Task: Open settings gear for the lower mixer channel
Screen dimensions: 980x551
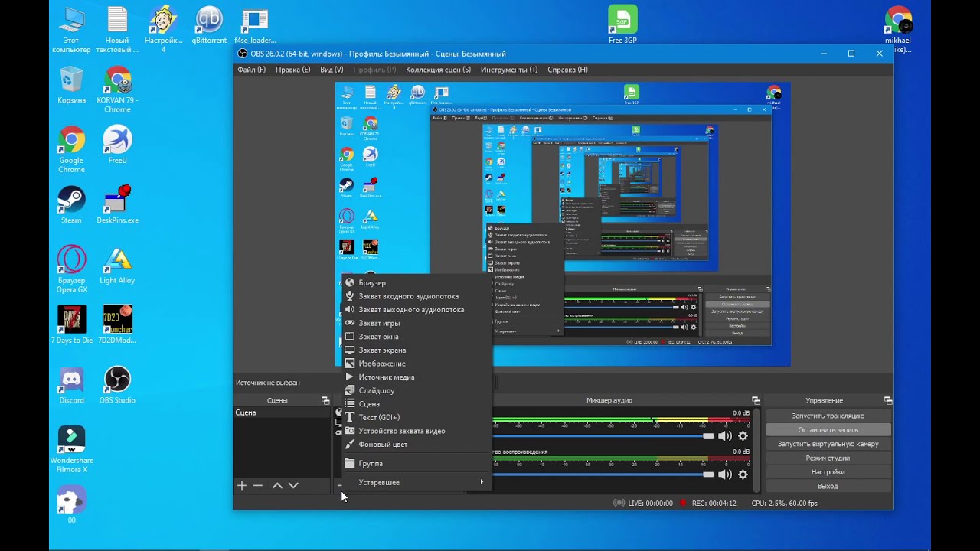Action: 743,474
